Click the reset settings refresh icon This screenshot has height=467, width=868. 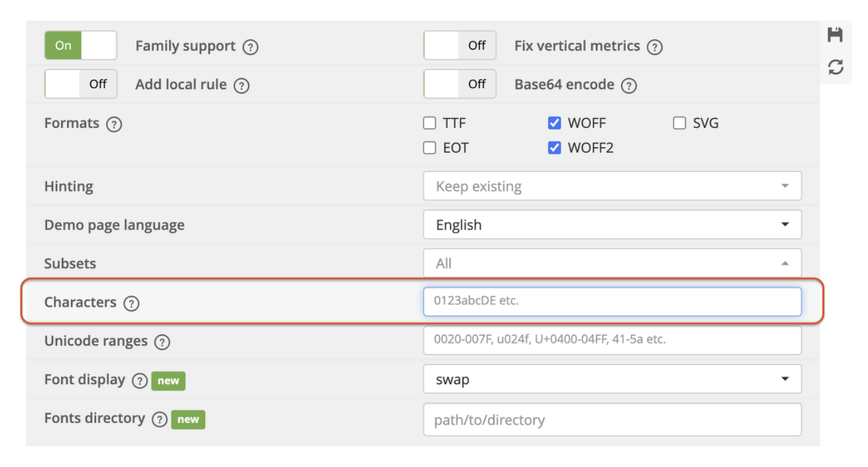pos(835,66)
